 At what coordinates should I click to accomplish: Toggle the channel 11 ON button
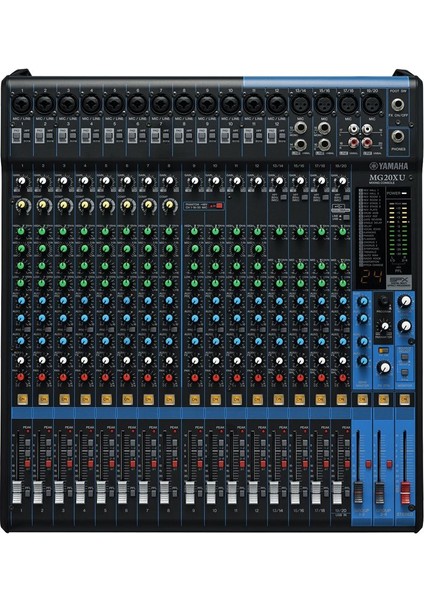pyautogui.click(x=236, y=399)
